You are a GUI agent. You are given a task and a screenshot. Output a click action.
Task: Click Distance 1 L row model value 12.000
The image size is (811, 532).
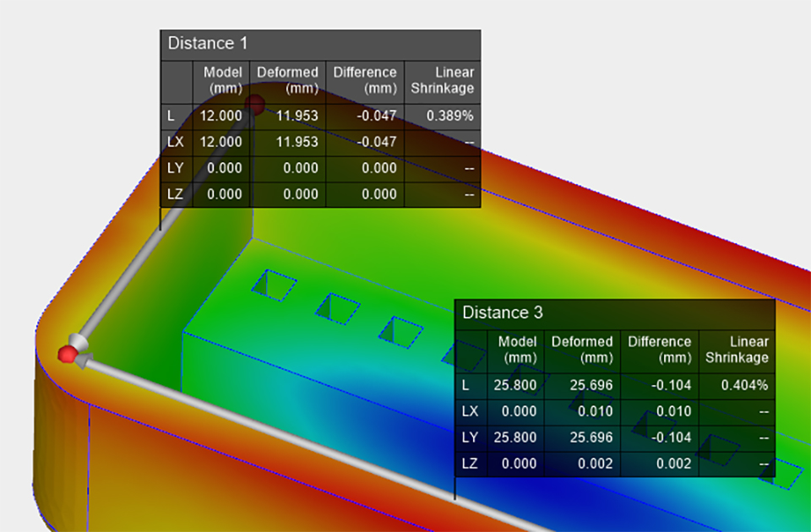point(220,116)
